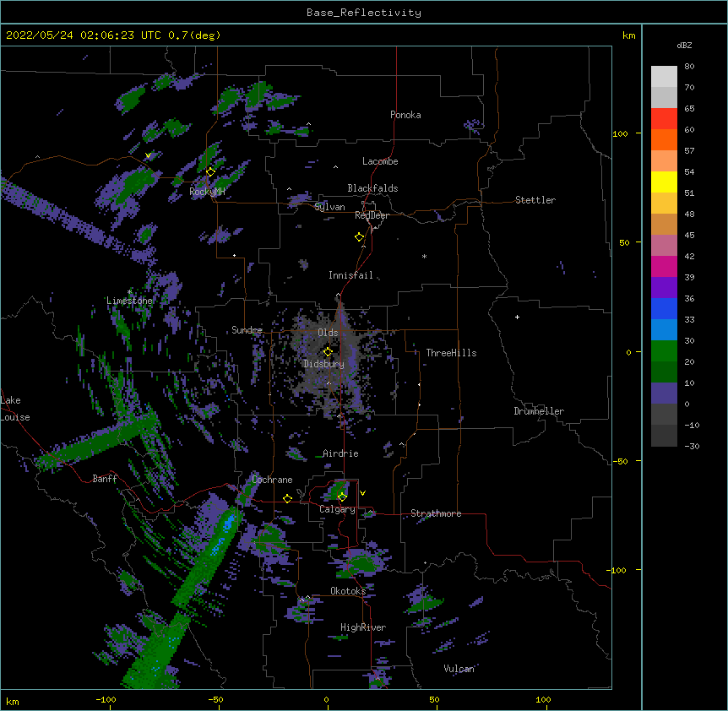Click the white asterisk marker above Limestone
Screen dimensions: 728x711
(129, 292)
